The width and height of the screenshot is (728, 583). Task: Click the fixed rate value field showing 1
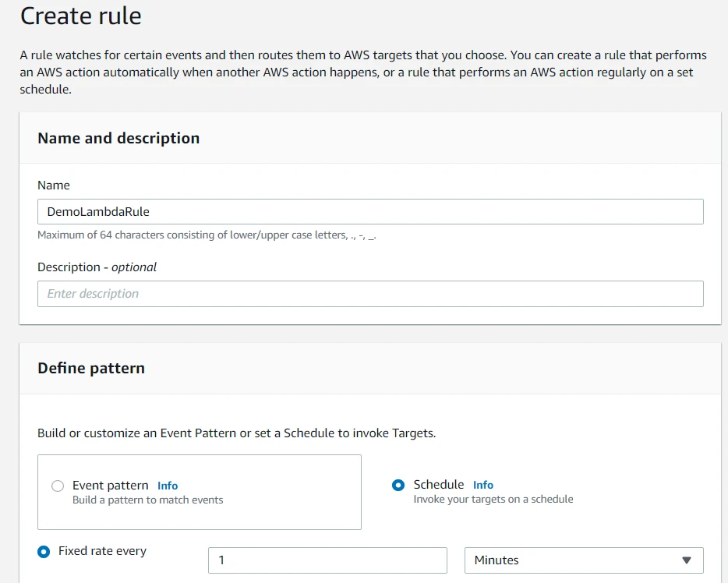coord(327,560)
